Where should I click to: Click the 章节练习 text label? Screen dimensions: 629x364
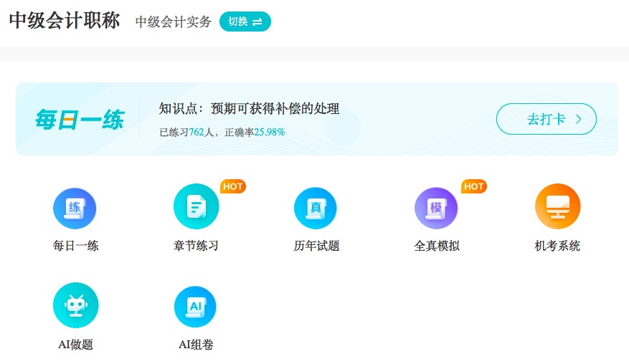(x=196, y=246)
